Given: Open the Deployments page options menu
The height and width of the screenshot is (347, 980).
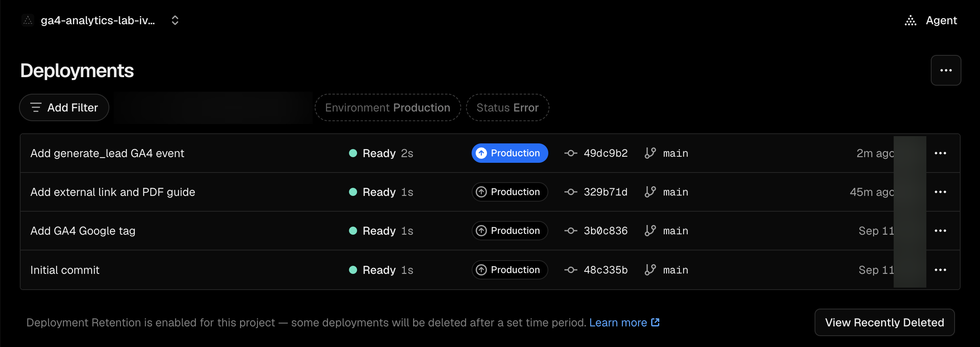Looking at the screenshot, I should click(x=946, y=70).
